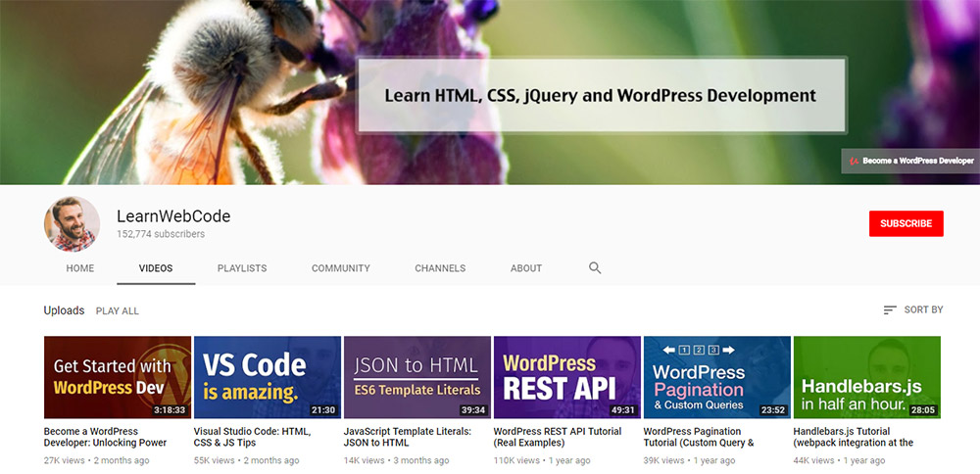980x474 pixels.
Task: Click the 39K views • 1 year ago text
Action: (x=690, y=460)
